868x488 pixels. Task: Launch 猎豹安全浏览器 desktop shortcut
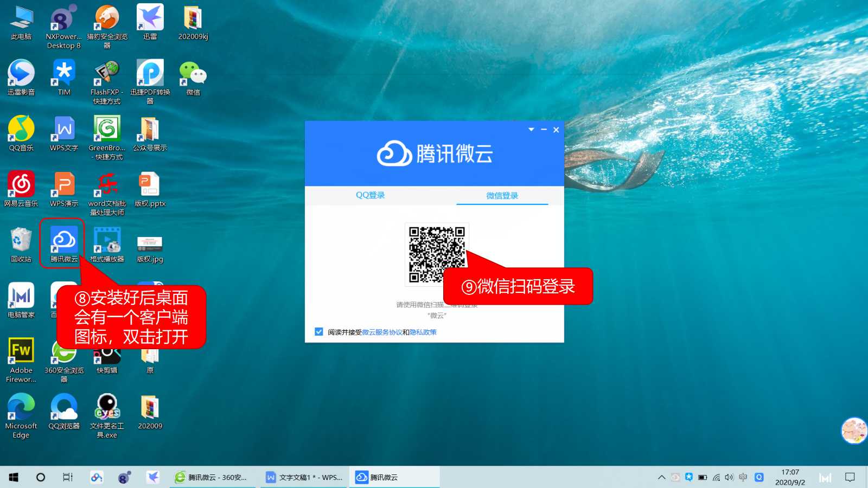pyautogui.click(x=107, y=26)
